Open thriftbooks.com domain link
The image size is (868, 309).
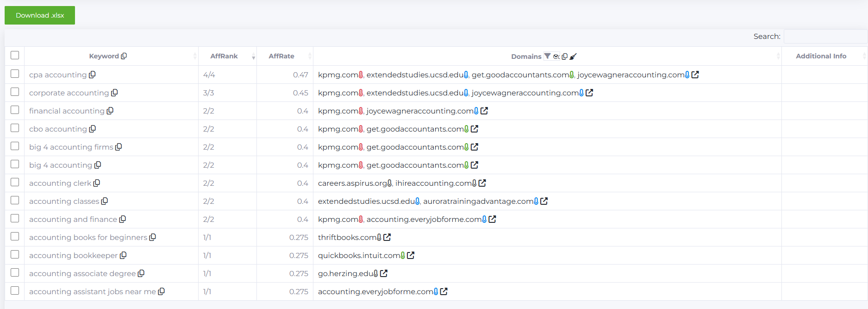coord(347,237)
